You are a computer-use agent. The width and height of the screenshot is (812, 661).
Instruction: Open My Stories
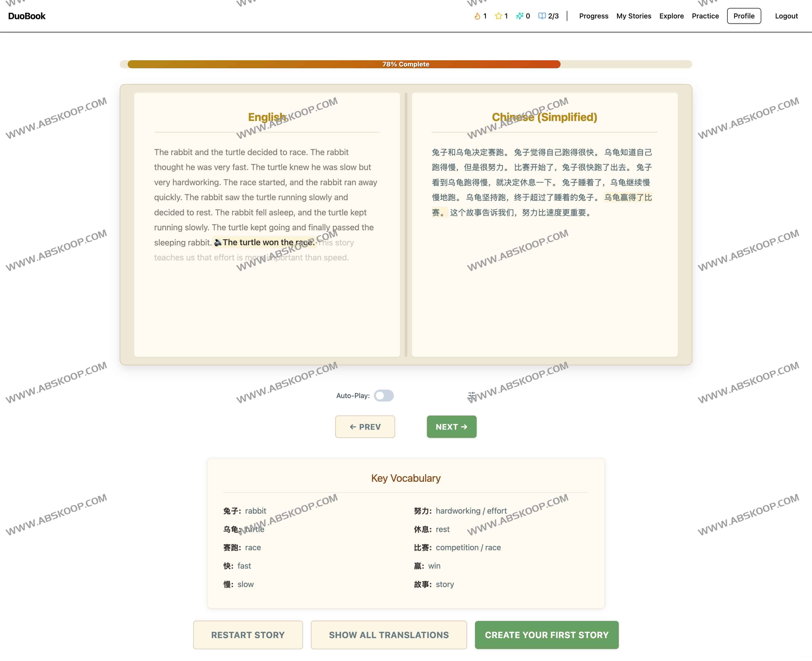point(634,16)
